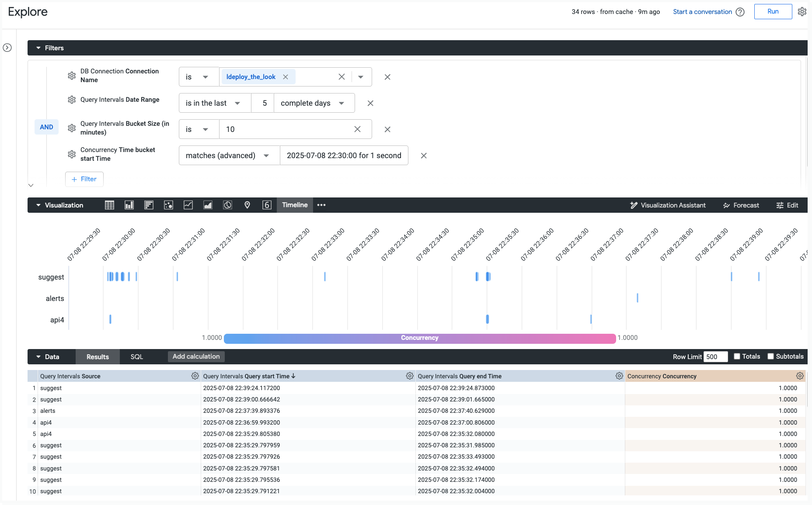Open the complete days dropdown
The image size is (812, 505).
pos(314,103)
